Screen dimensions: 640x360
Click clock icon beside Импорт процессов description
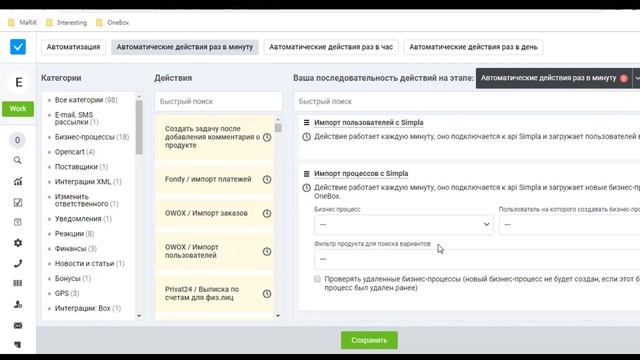307,188
